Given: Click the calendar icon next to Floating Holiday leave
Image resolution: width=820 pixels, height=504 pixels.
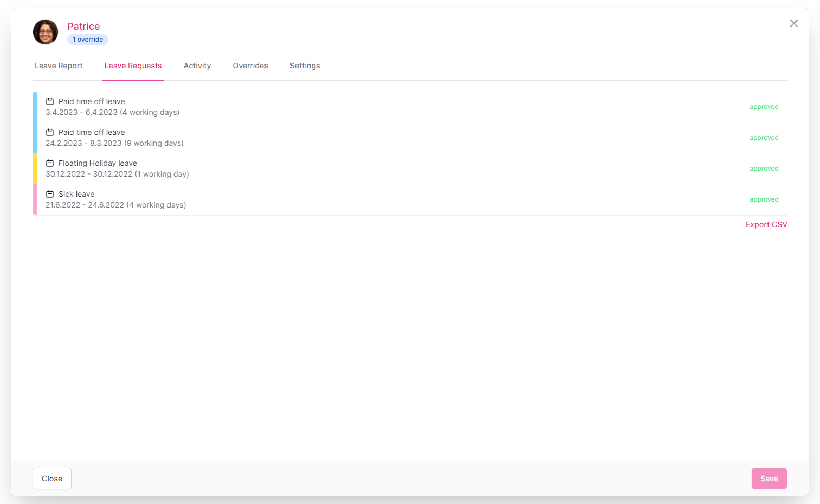Looking at the screenshot, I should coord(50,163).
